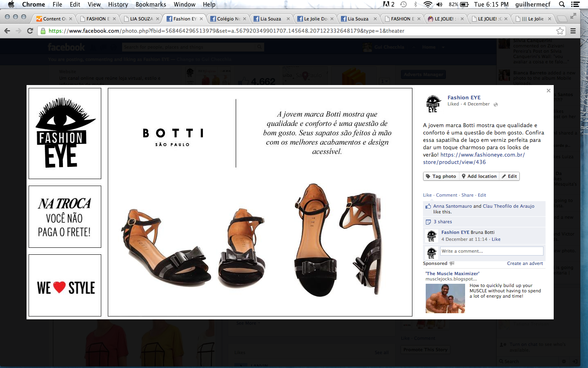Click the ad hide icon beside Sponsored
Image resolution: width=588 pixels, height=368 pixels.
pyautogui.click(x=452, y=263)
